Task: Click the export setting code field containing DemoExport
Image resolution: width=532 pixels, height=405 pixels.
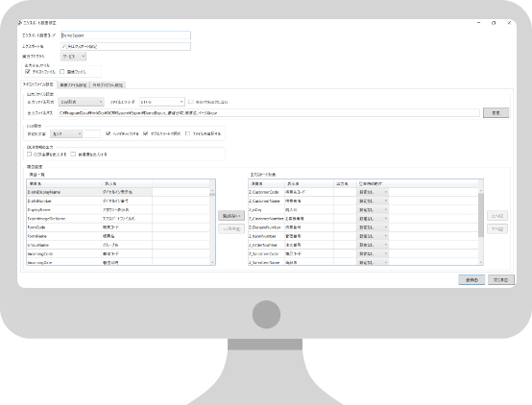Action: click(x=126, y=36)
